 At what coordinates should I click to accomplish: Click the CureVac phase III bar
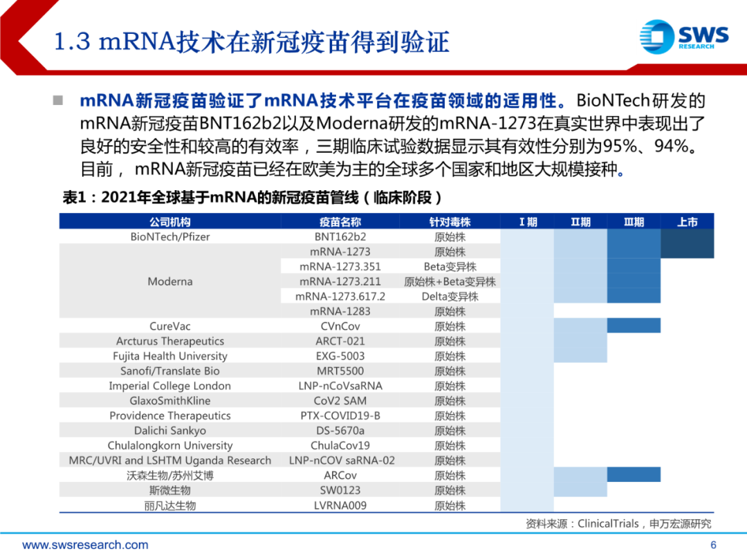(634, 326)
